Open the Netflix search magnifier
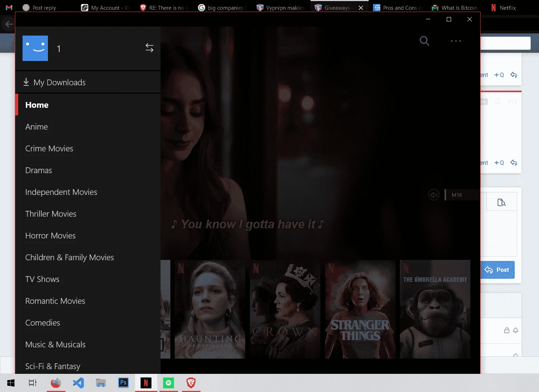Viewport: 539px width, 392px height. pos(424,41)
